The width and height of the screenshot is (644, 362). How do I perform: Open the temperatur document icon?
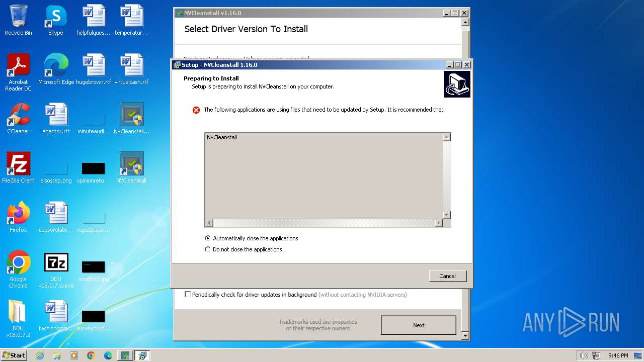[131, 20]
